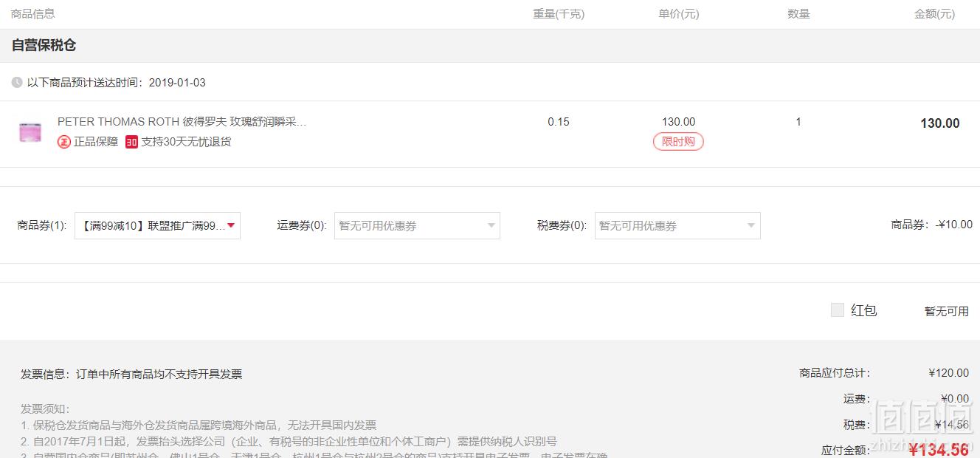
Task: Click invoice note 1 about 保税仓发货商品
Action: (199, 425)
